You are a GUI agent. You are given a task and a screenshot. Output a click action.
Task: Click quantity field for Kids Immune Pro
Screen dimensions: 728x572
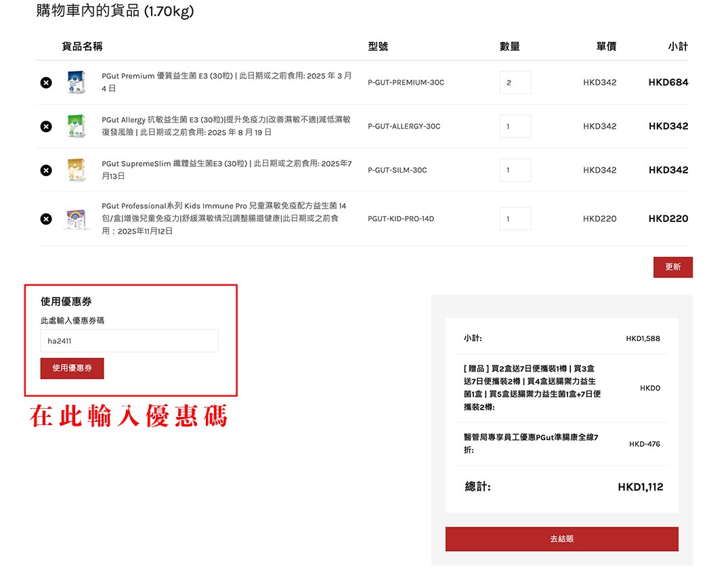[x=515, y=219]
